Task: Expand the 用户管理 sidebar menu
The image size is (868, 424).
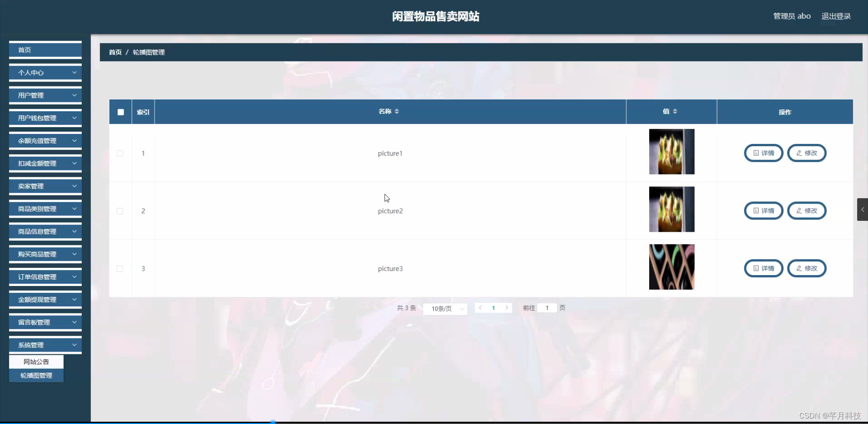Action: (45, 95)
